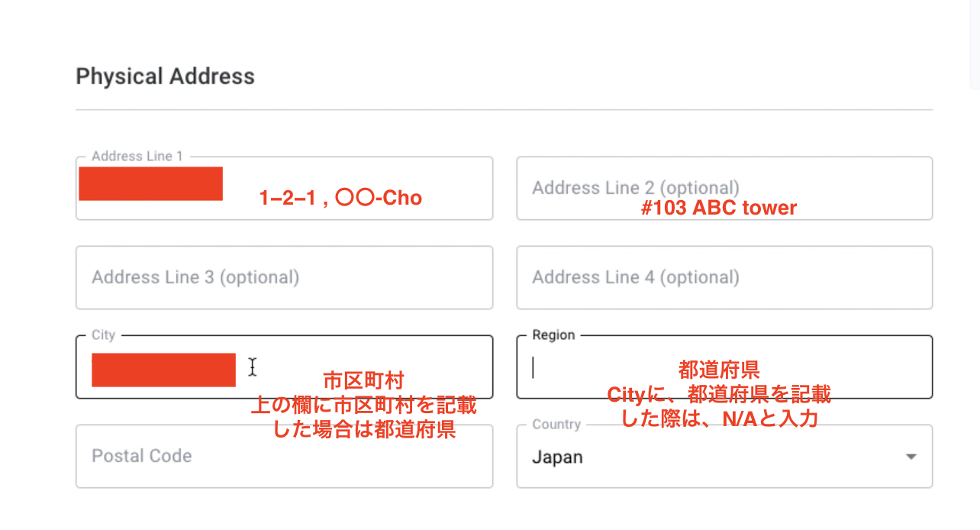Click the Physical Address section heading

[x=165, y=76]
